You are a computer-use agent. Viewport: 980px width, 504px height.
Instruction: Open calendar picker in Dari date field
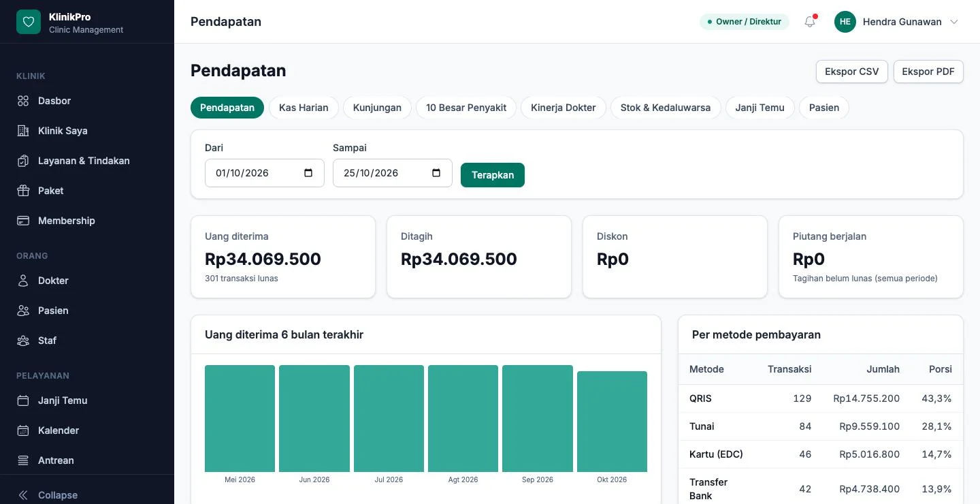pos(308,173)
